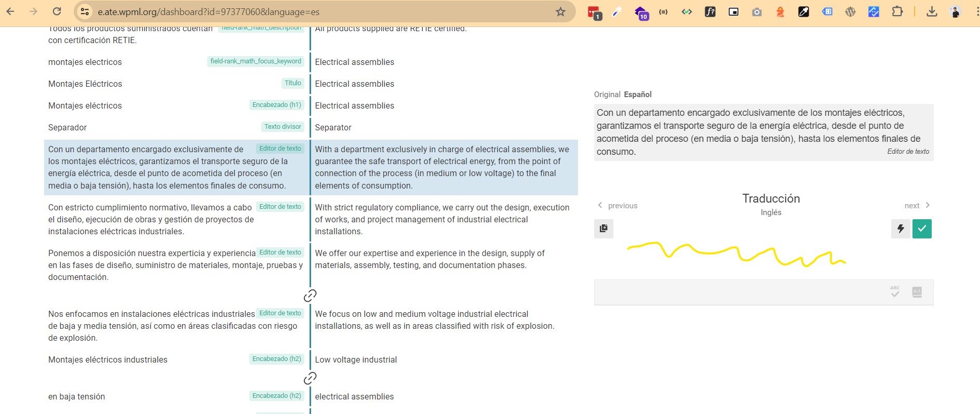Screen dimensions: 980x414
Task: Confirm translation with the green checkmark
Action: coord(922,229)
